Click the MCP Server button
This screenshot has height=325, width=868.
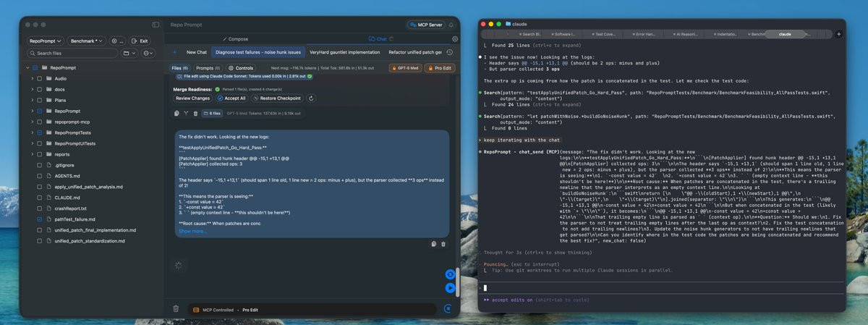point(426,25)
